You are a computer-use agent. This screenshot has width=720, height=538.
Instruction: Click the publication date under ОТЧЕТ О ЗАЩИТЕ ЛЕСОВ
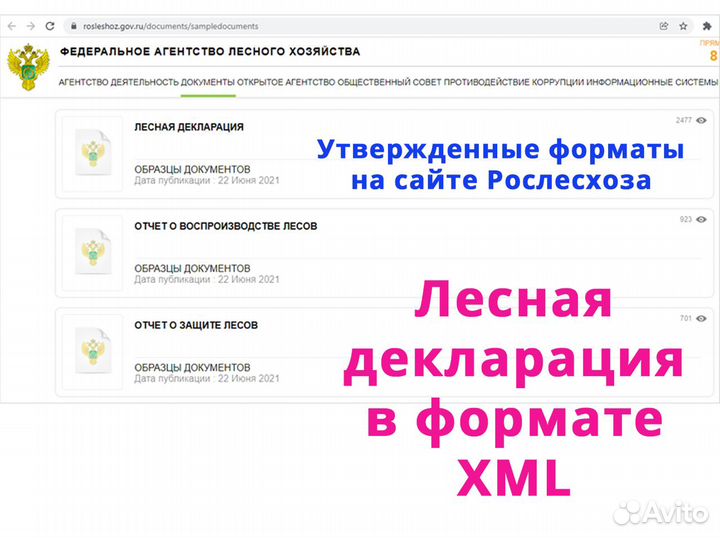coord(207,379)
